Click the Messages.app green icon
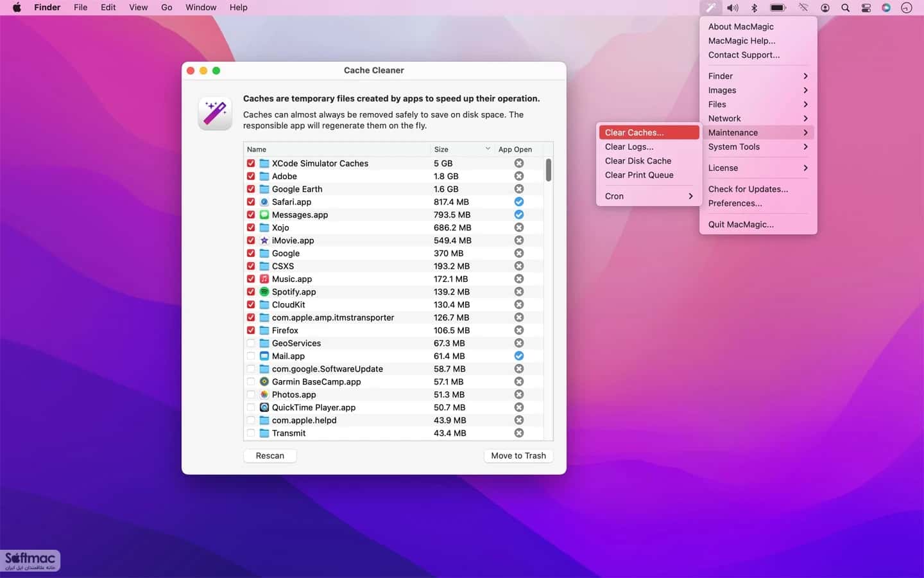Viewport: 924px width, 578px height. click(264, 215)
